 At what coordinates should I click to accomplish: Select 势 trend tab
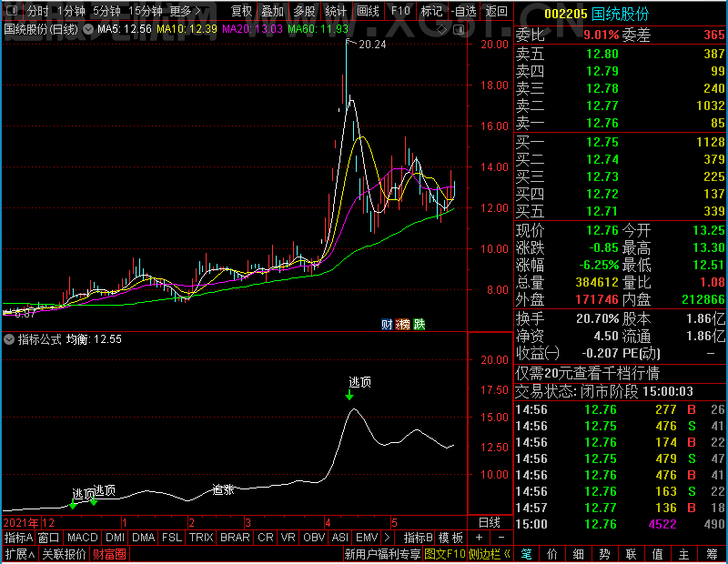[x=604, y=554]
